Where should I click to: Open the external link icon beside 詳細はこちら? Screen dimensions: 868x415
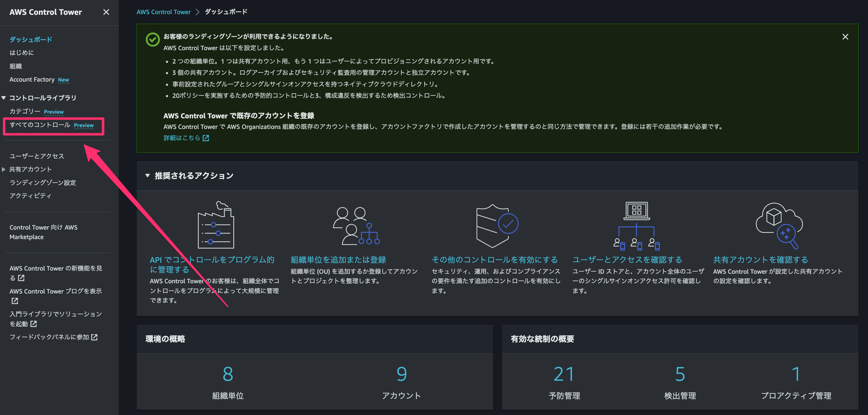pyautogui.click(x=206, y=138)
